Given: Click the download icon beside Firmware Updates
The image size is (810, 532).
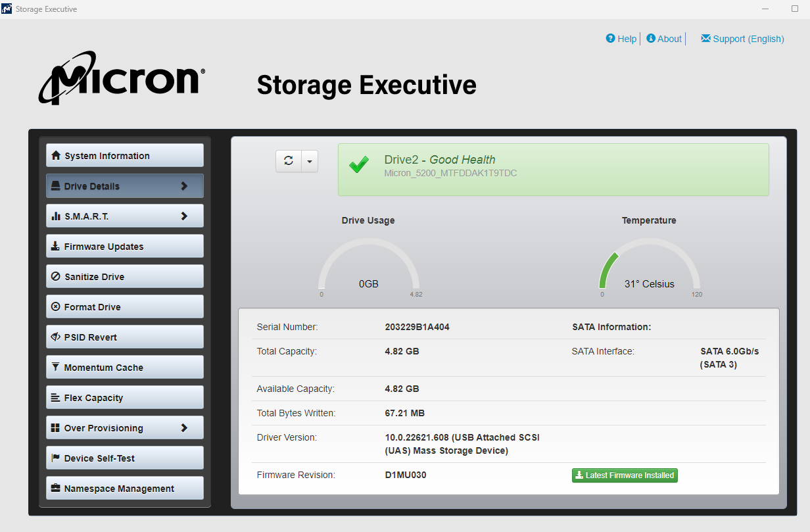Looking at the screenshot, I should pos(56,247).
